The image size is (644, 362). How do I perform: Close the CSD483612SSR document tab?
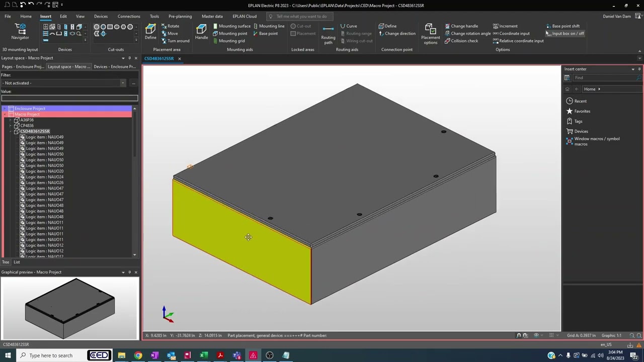(x=179, y=59)
